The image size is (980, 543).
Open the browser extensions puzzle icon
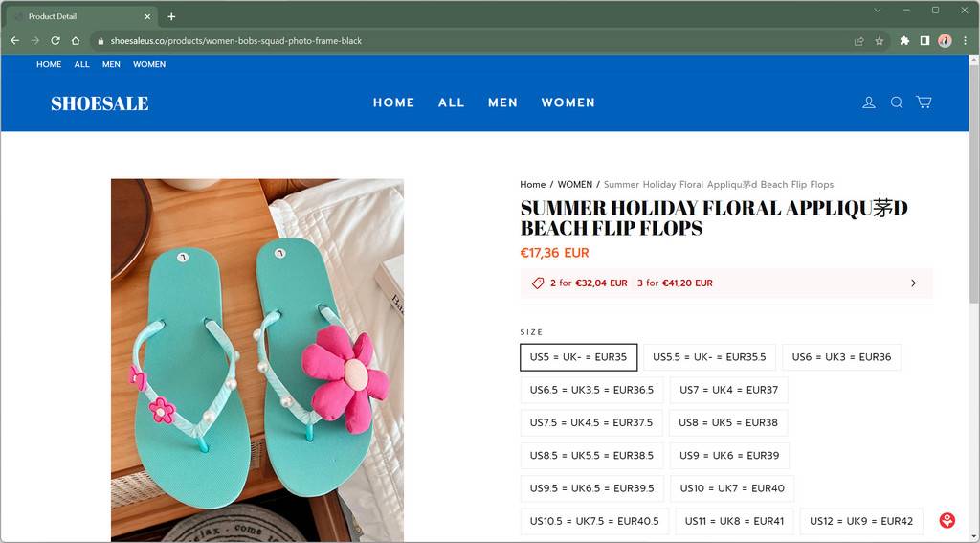point(904,41)
